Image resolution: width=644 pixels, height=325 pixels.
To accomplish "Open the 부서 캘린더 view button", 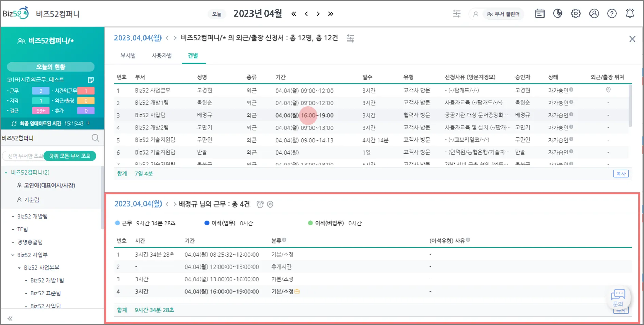I will [503, 14].
